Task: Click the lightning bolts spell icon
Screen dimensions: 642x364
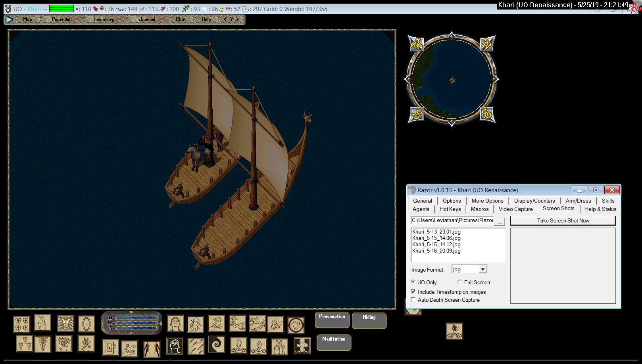Action: click(x=258, y=324)
